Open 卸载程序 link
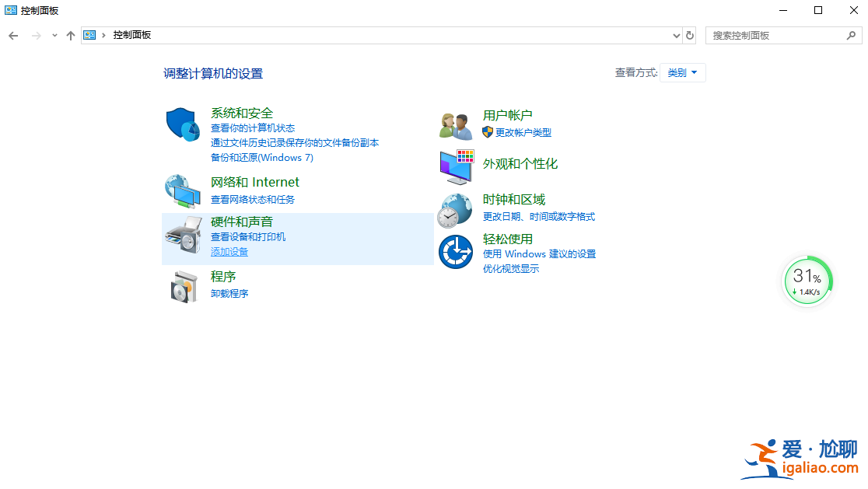This screenshot has height=489, width=868. 229,293
